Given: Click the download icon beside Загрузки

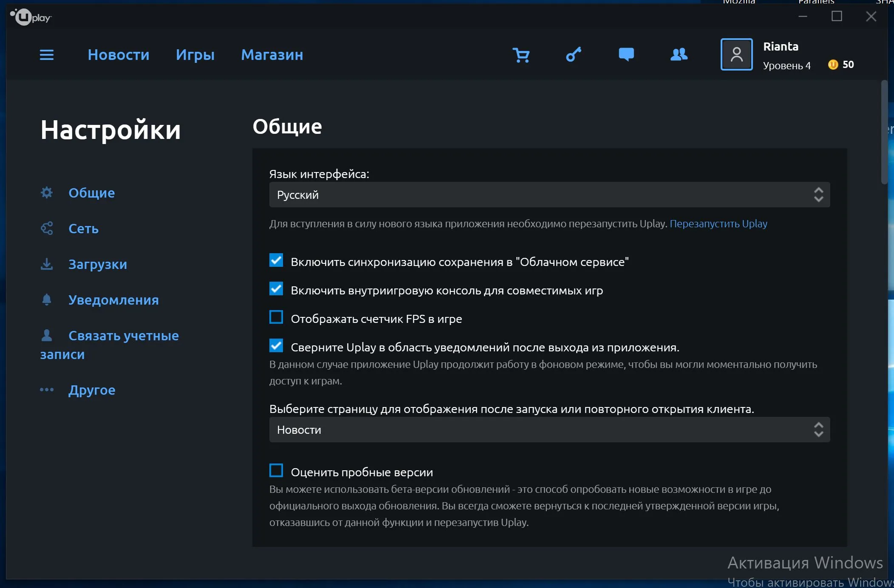Looking at the screenshot, I should (47, 264).
